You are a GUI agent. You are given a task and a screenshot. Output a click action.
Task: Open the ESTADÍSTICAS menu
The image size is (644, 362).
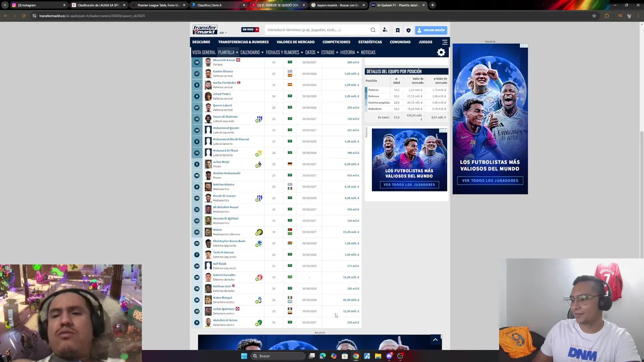(x=370, y=42)
